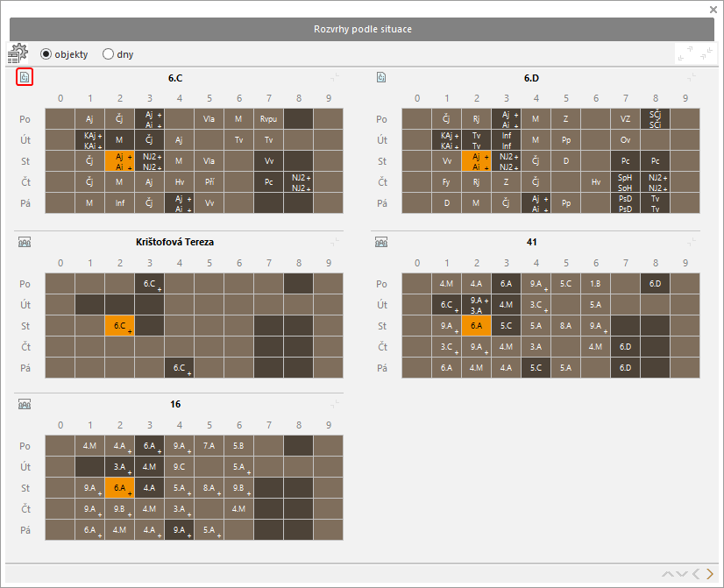Open the timetable settings gear icon
This screenshot has height=588, width=724.
tap(18, 53)
